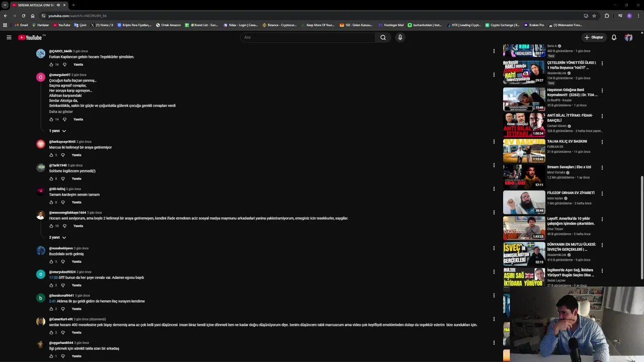Click the magnifier search button
The height and width of the screenshot is (362, 644).
383,37
